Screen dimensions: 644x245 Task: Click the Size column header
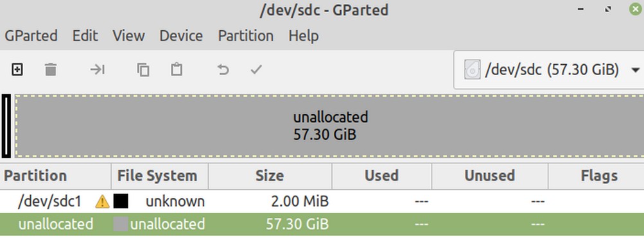point(270,176)
